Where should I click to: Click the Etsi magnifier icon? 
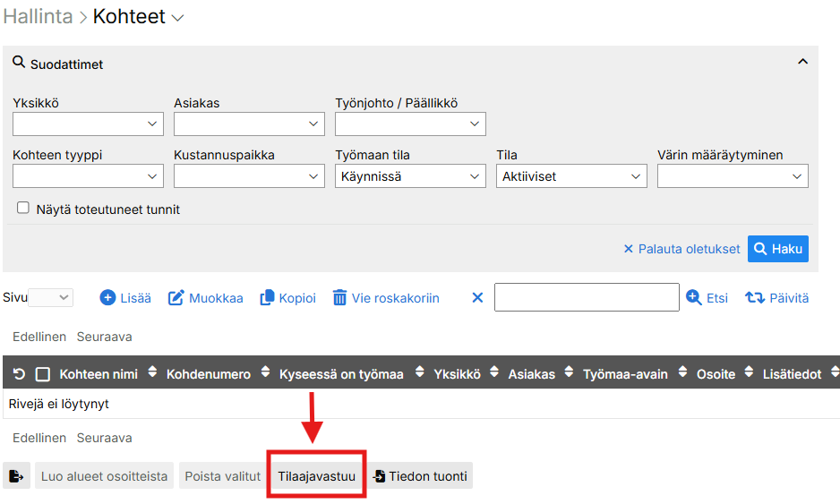(x=694, y=298)
